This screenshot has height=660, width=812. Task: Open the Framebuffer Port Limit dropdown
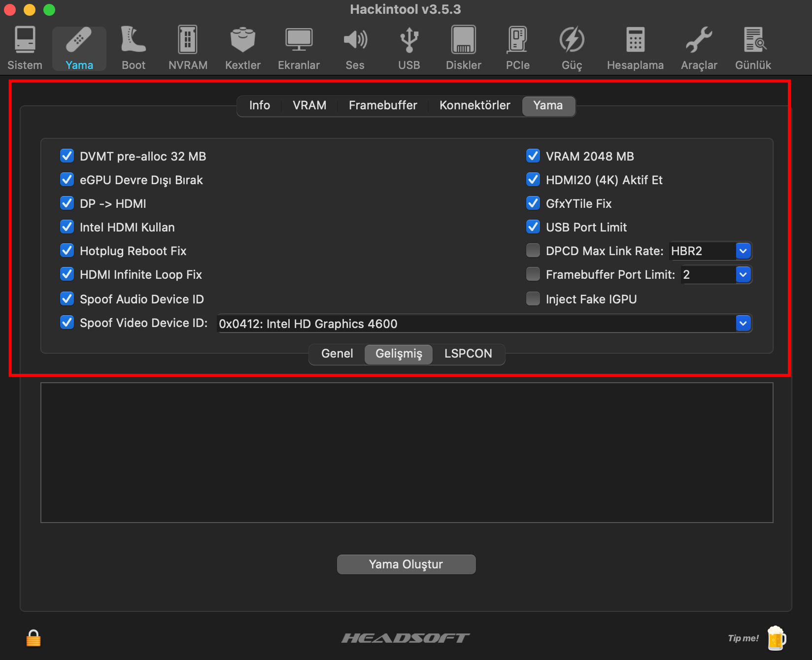click(x=743, y=275)
